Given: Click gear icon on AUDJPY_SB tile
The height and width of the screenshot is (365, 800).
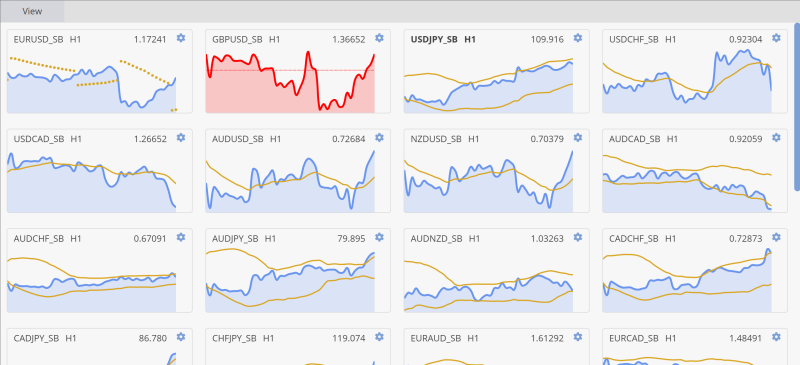Looking at the screenshot, I should click(x=379, y=237).
